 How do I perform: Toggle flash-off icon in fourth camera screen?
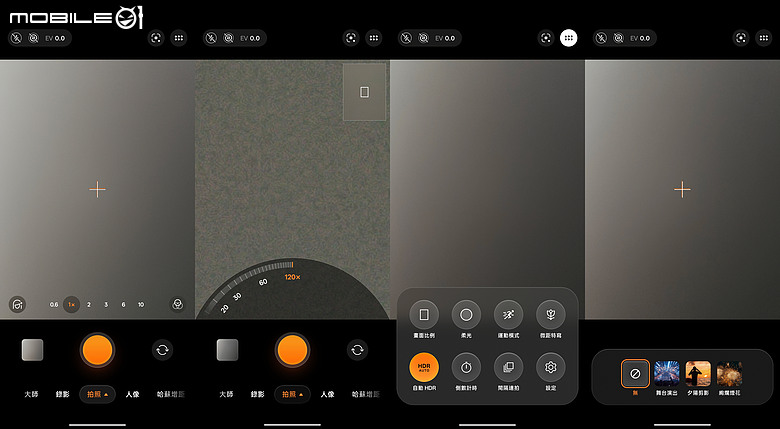[601, 38]
